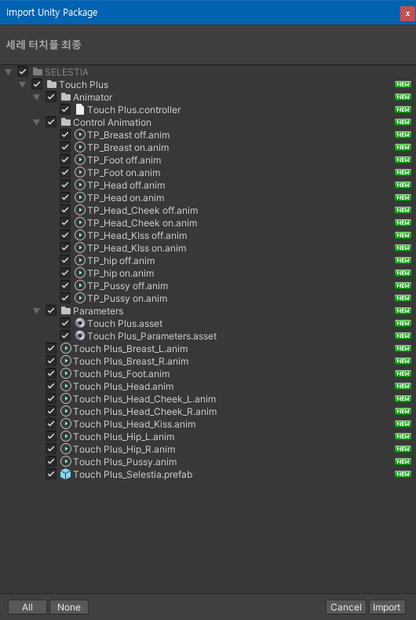The width and height of the screenshot is (416, 620).
Task: Select the Touch Plus_Hip_L.anim item
Action: tap(124, 437)
